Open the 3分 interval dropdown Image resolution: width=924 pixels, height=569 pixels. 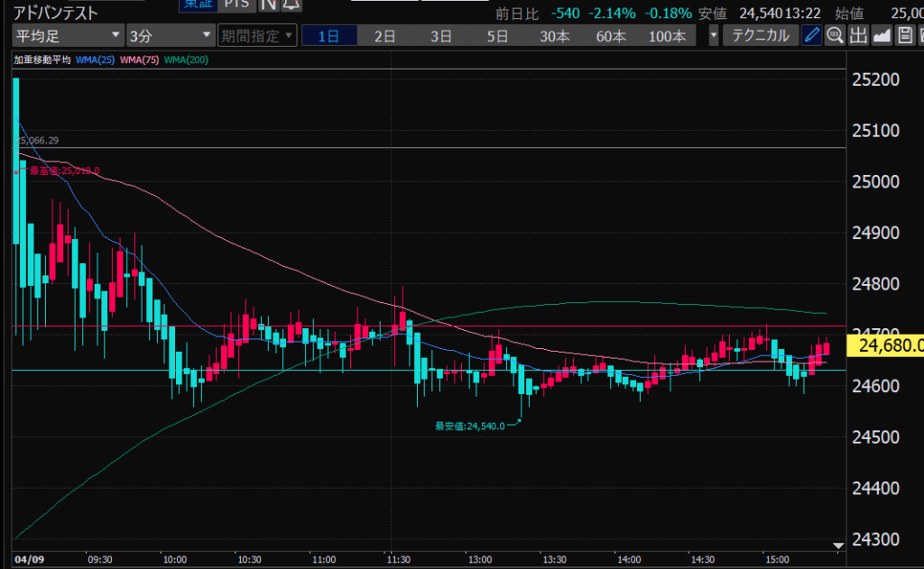[170, 36]
